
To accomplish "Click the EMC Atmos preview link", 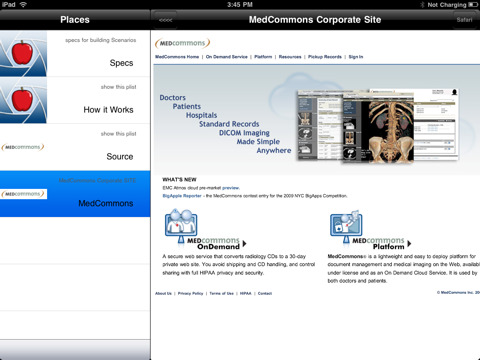I will point(231,188).
